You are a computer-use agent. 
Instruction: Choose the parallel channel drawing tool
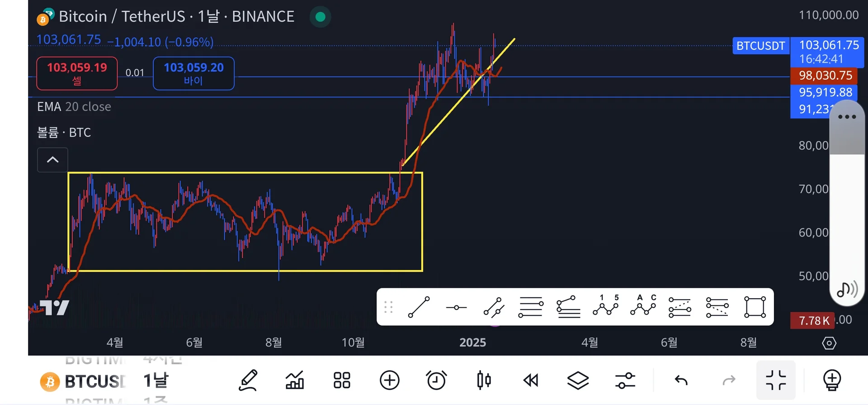[x=494, y=307]
